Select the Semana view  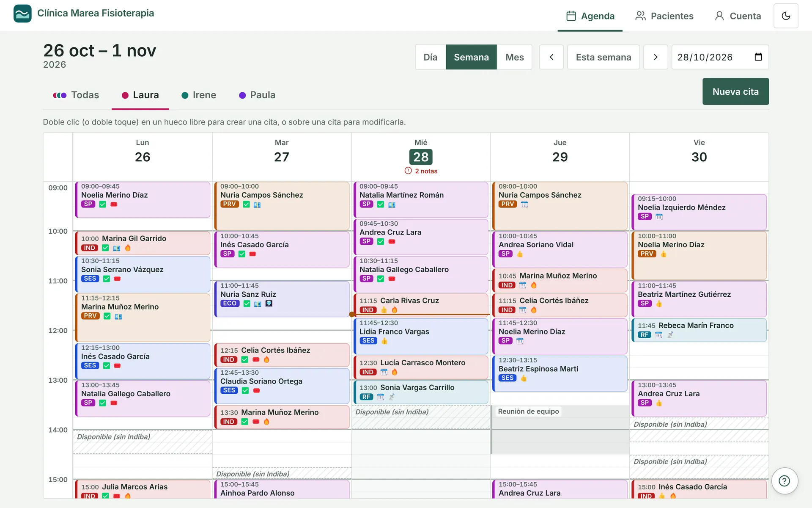(471, 57)
